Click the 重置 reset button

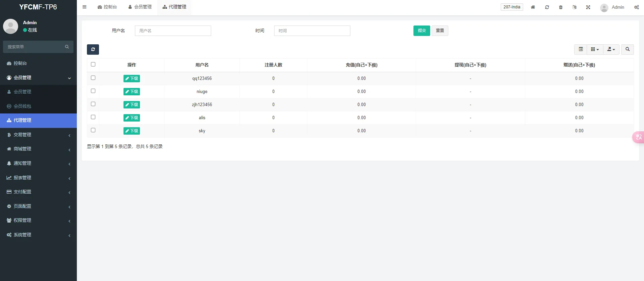pyautogui.click(x=440, y=31)
